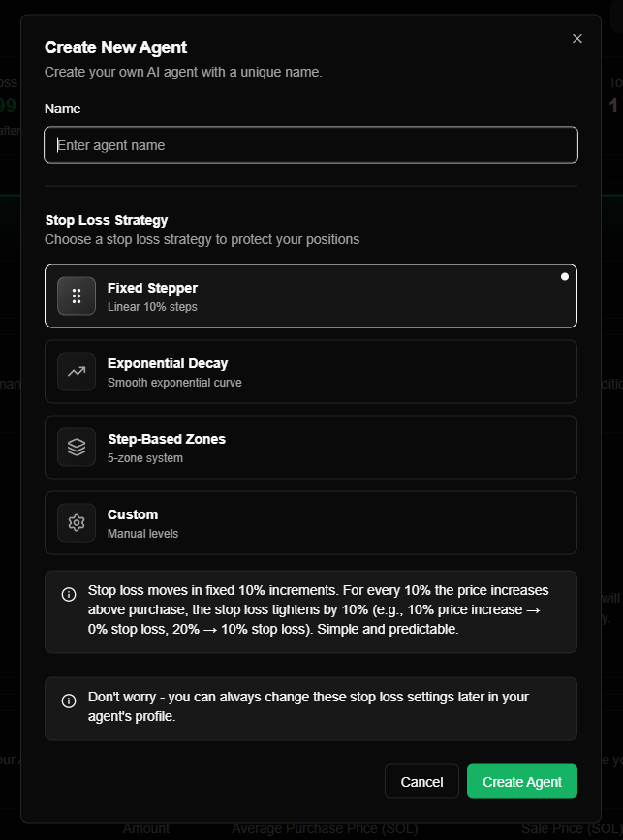
Task: Click the Linear 10% steps description text
Action: (155, 305)
